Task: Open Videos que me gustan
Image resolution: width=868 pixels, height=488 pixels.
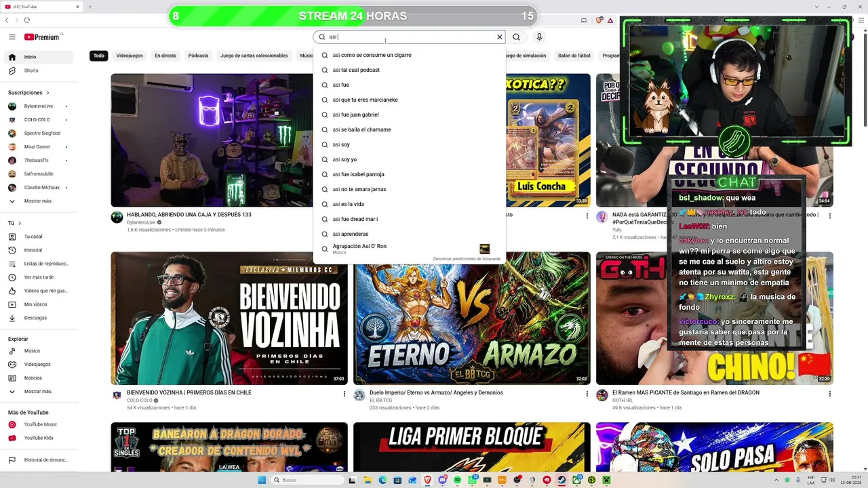Action: 39,291
